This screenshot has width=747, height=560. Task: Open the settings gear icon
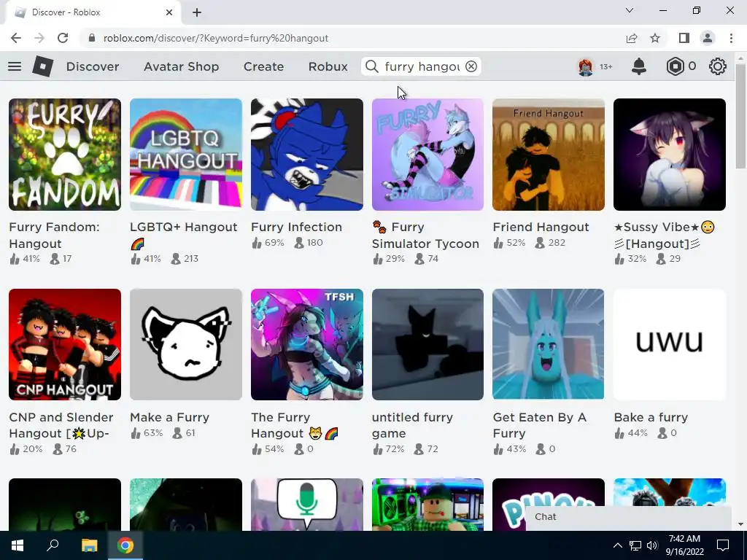pos(718,66)
